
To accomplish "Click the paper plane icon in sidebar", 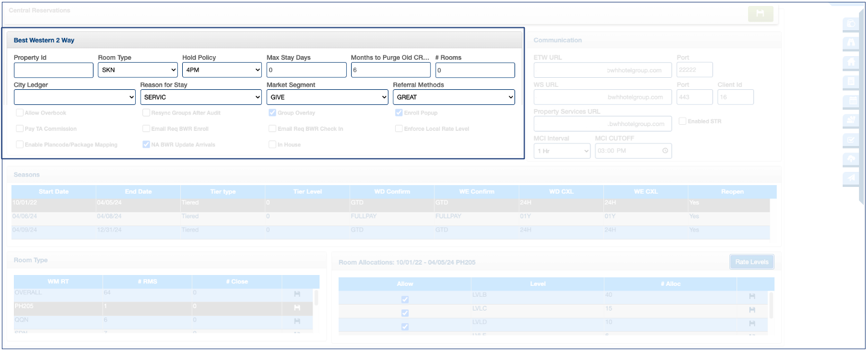I will 852,179.
